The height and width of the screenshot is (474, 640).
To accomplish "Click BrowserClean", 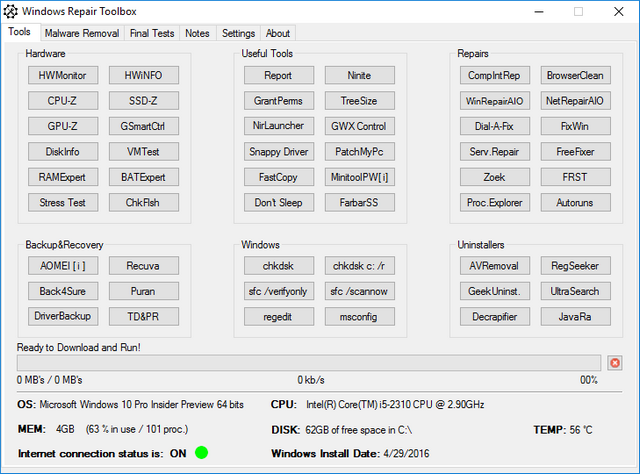I will (576, 75).
